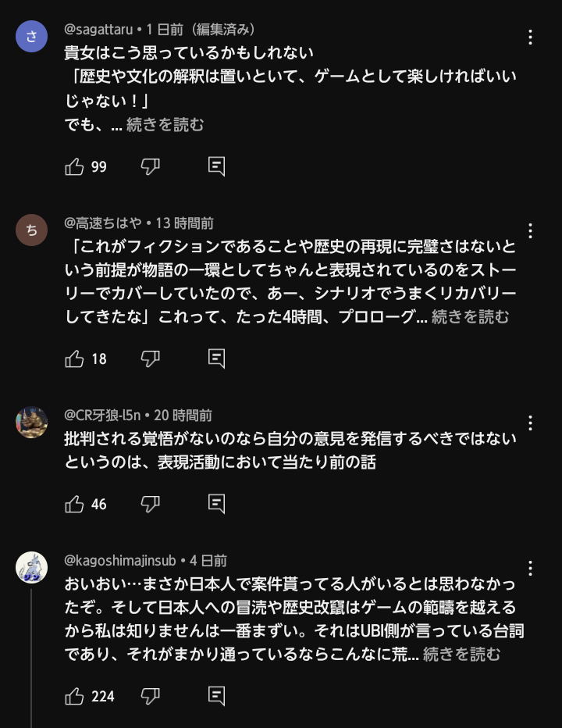Dislike the comment by @sagattaru
Viewport: 562px width, 728px height.
pyautogui.click(x=151, y=166)
